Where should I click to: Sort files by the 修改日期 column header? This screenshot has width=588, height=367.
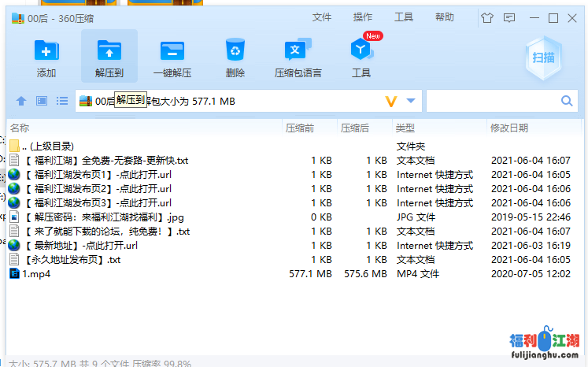click(x=509, y=128)
